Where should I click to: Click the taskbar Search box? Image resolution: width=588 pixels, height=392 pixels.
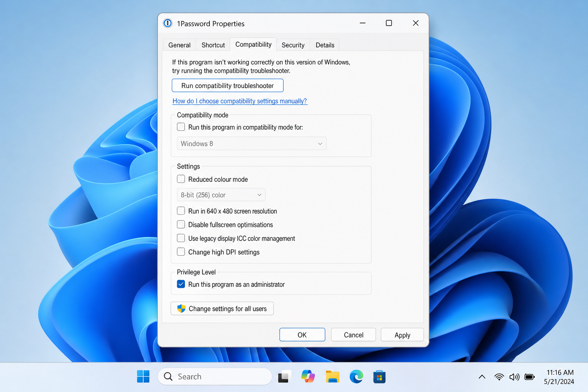tap(215, 377)
